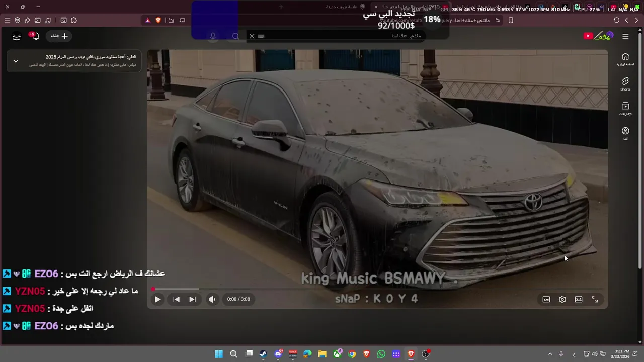Clear the search box with X

coord(252,36)
